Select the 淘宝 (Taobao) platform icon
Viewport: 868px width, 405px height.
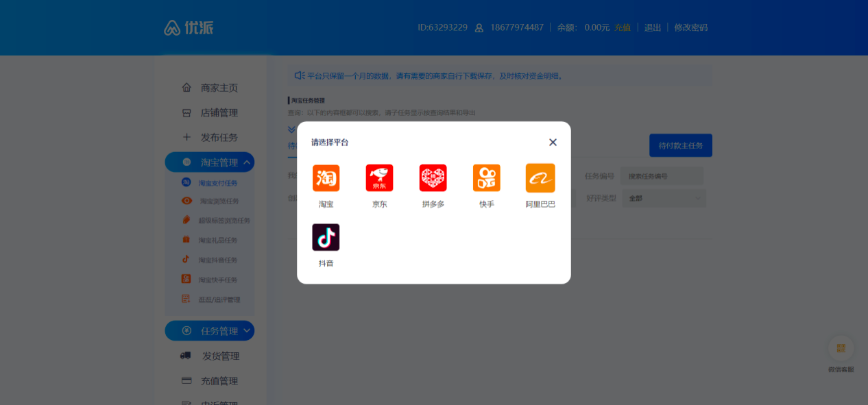click(x=326, y=178)
